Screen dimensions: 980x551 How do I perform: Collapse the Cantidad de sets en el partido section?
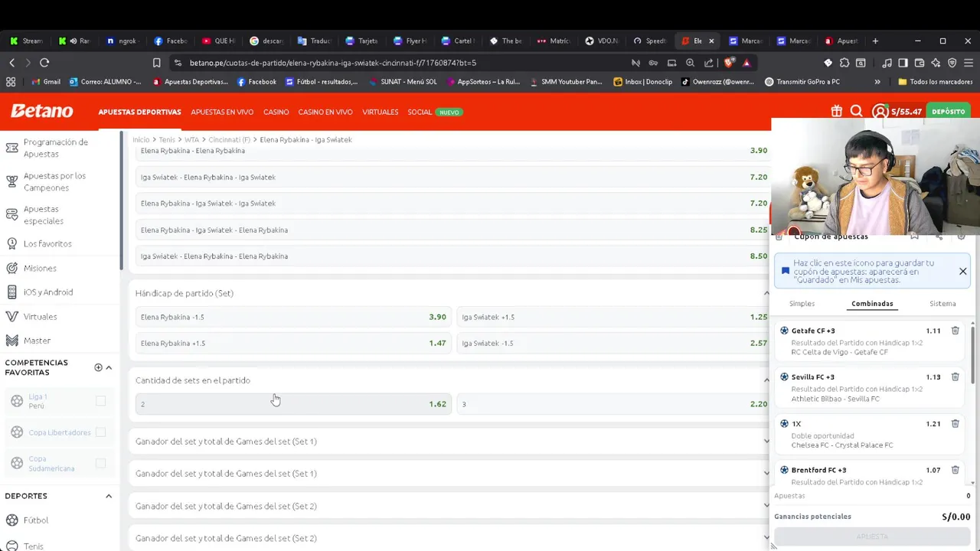pos(766,380)
